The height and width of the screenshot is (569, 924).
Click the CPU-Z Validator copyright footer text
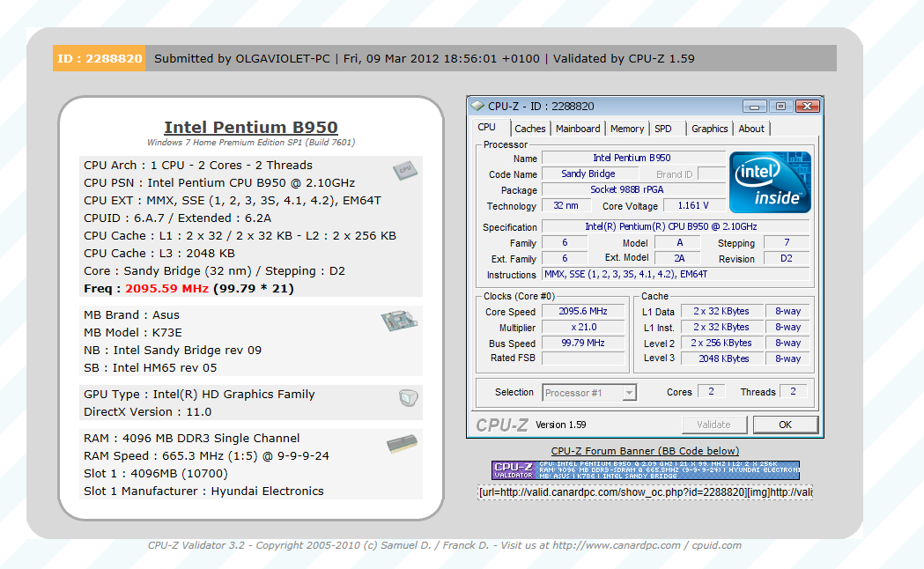[x=445, y=545]
